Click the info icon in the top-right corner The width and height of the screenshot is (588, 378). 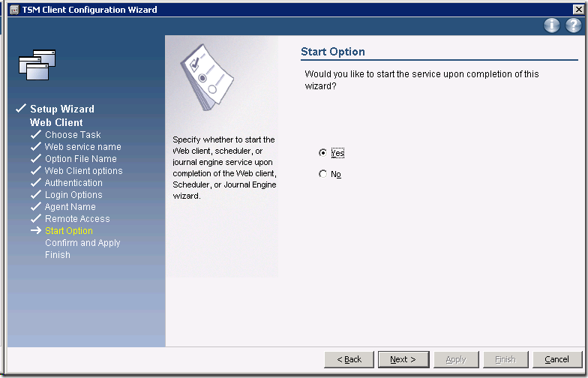[552, 25]
